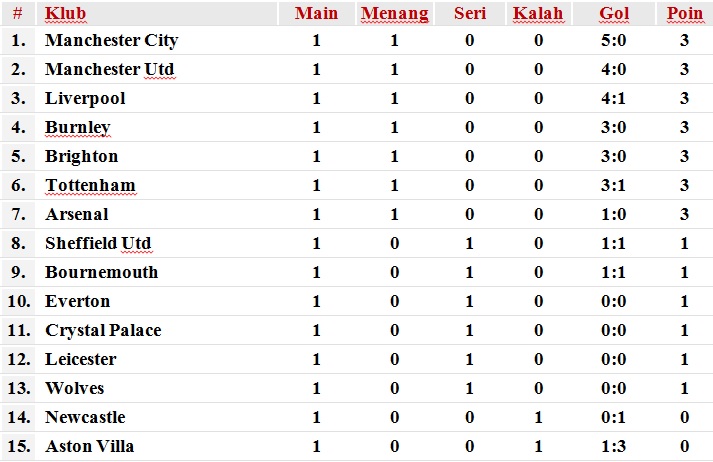The width and height of the screenshot is (713, 462).
Task: Click the Arsenal club name
Action: click(77, 214)
